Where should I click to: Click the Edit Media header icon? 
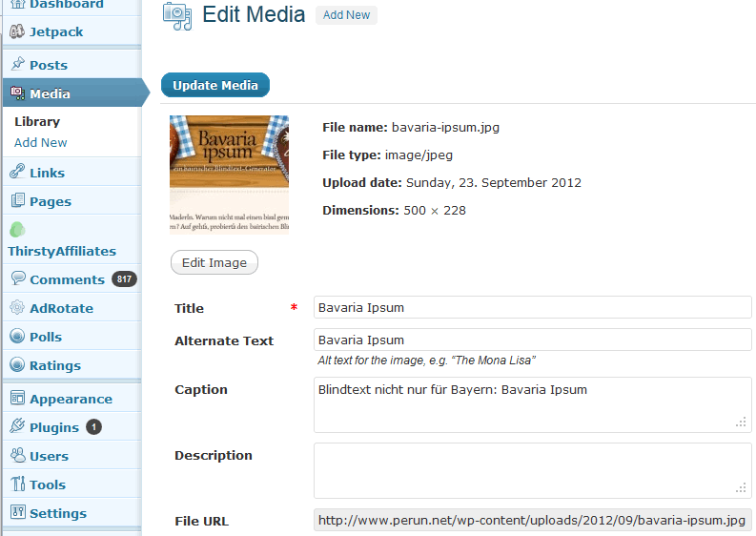[x=177, y=16]
